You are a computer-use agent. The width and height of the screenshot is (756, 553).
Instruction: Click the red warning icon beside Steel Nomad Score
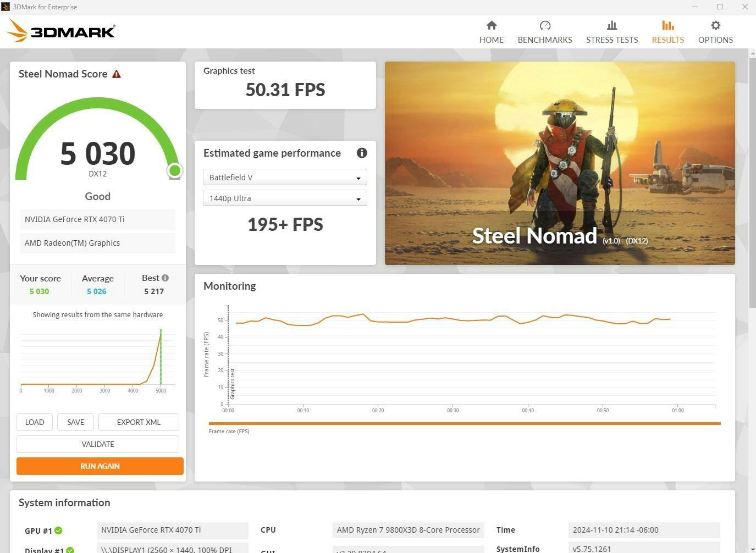pos(117,74)
